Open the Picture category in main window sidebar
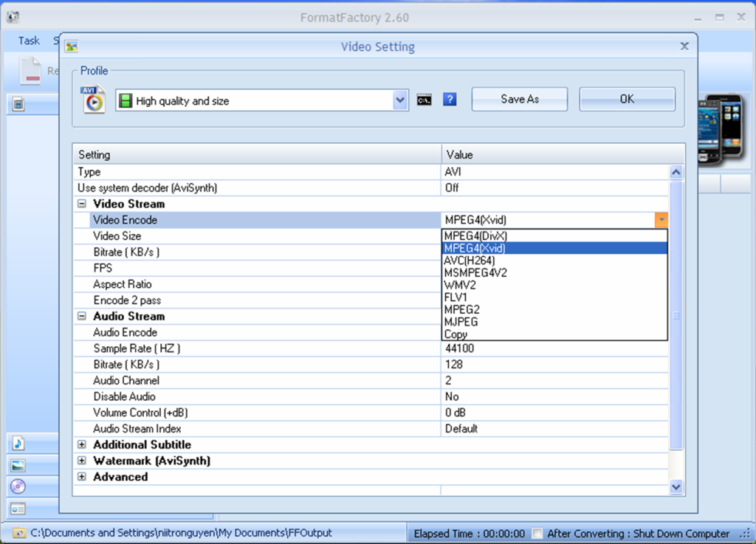 click(18, 465)
